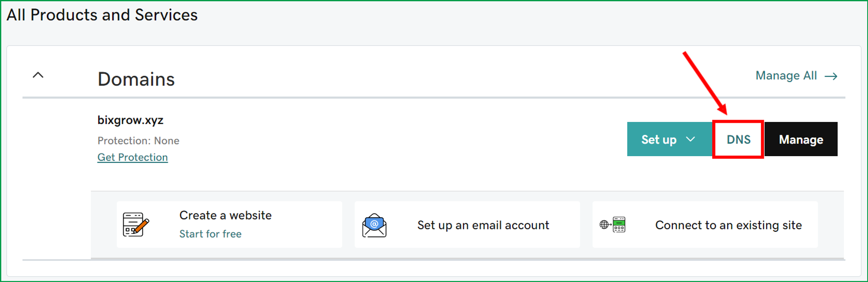The width and height of the screenshot is (868, 282).
Task: Choose Set up an email account
Action: pos(483,225)
